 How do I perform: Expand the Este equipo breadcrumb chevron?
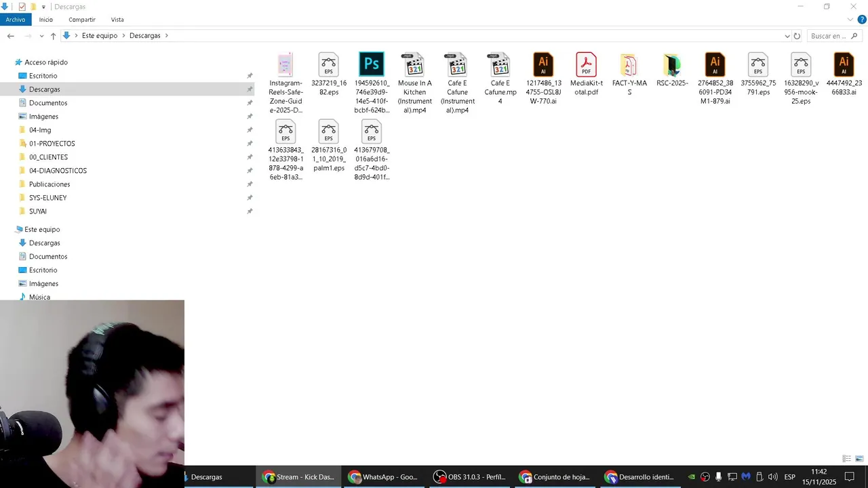point(123,36)
